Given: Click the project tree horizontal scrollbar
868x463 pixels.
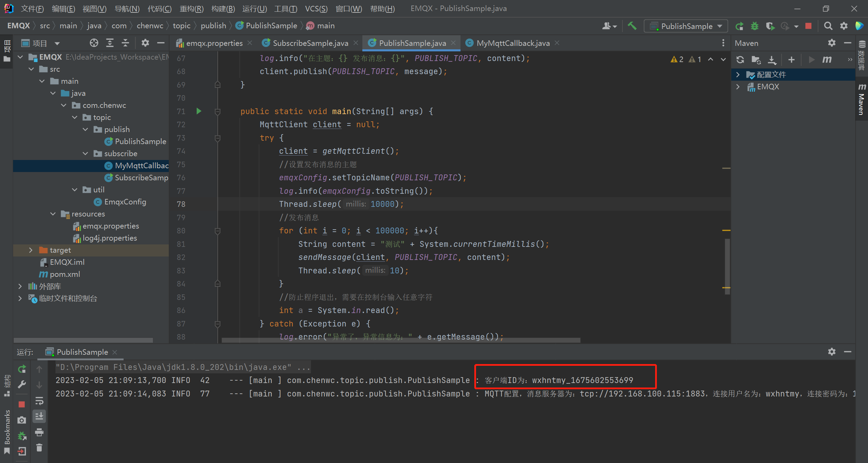Looking at the screenshot, I should (83, 340).
